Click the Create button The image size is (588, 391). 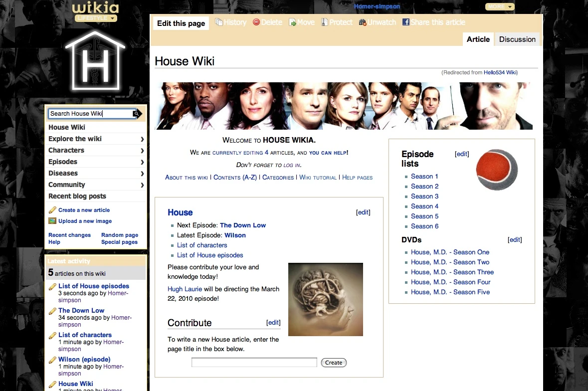pos(334,363)
